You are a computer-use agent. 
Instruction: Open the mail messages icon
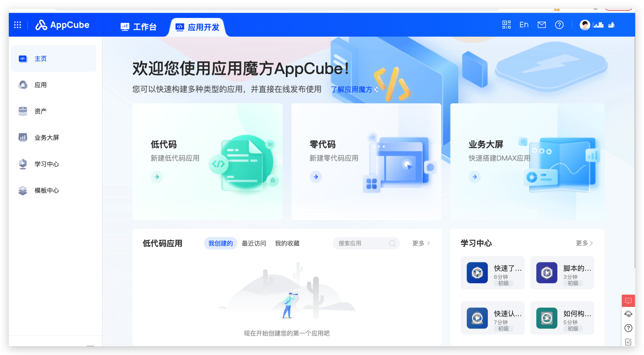pyautogui.click(x=542, y=25)
